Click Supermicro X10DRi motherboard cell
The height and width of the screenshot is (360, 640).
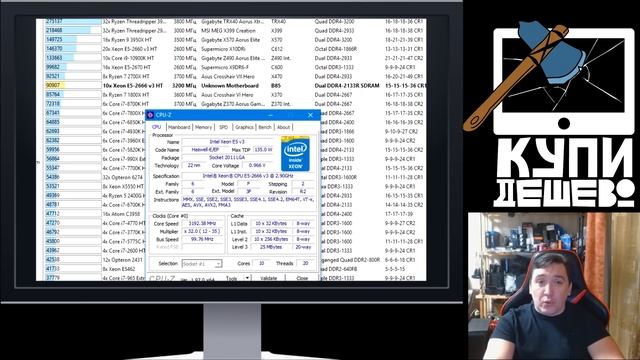223,49
